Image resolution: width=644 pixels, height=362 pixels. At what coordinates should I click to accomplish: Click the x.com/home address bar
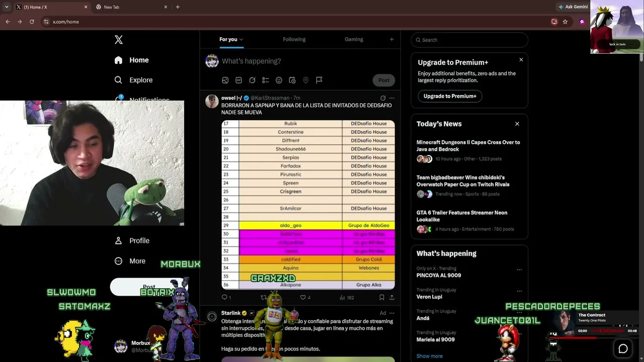click(297, 22)
